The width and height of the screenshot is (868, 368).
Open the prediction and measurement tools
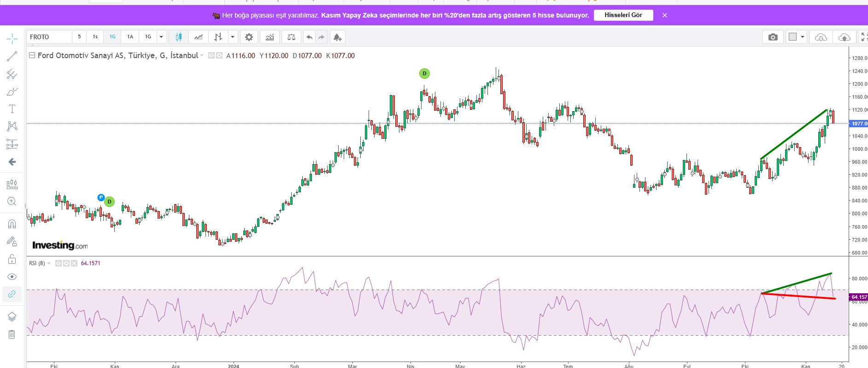(12, 144)
